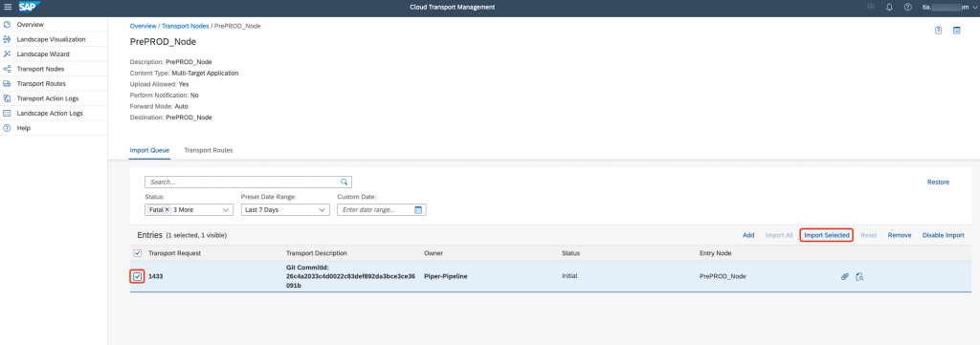Click Import Selected

pyautogui.click(x=826, y=235)
